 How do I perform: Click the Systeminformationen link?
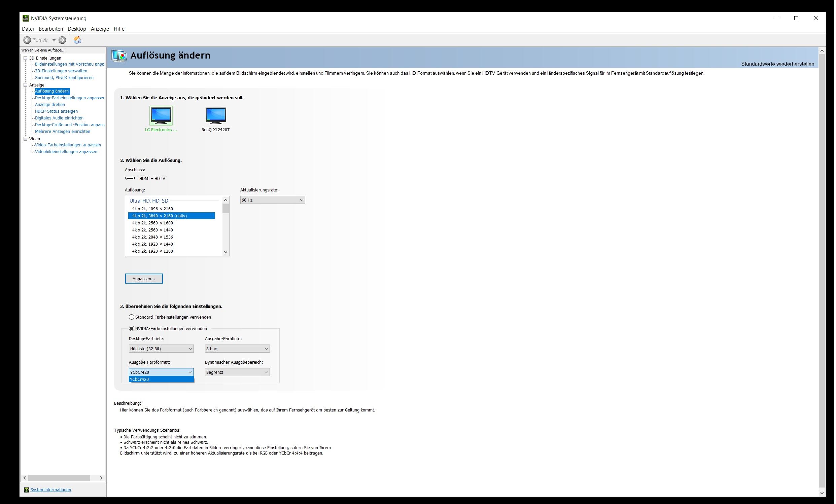point(50,490)
